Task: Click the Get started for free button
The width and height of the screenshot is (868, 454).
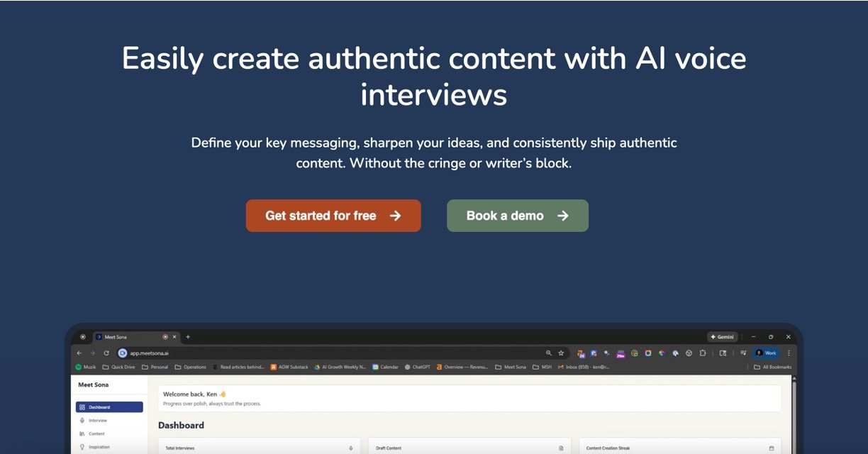Action: (333, 216)
